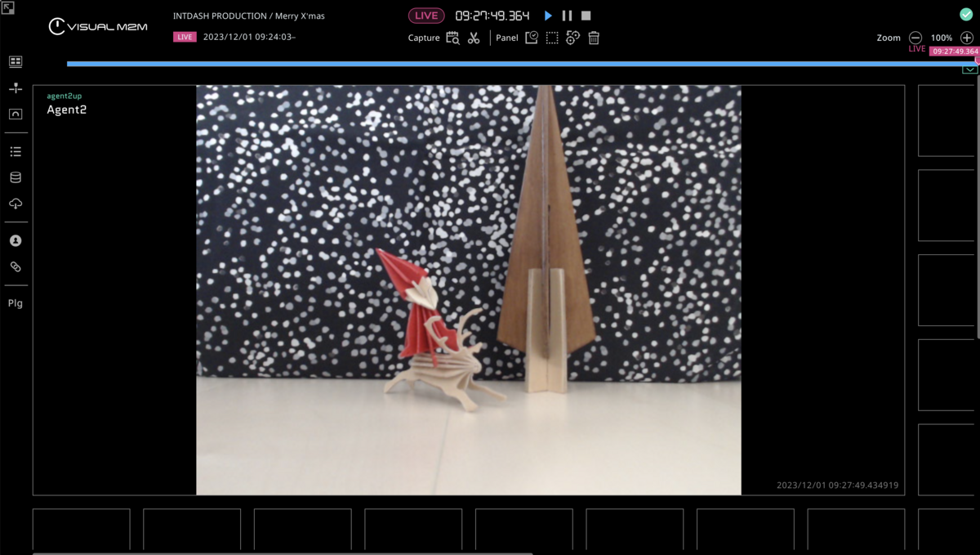Viewport: 980px width, 555px height.
Task: Click the chain link icon in the sidebar
Action: click(16, 266)
